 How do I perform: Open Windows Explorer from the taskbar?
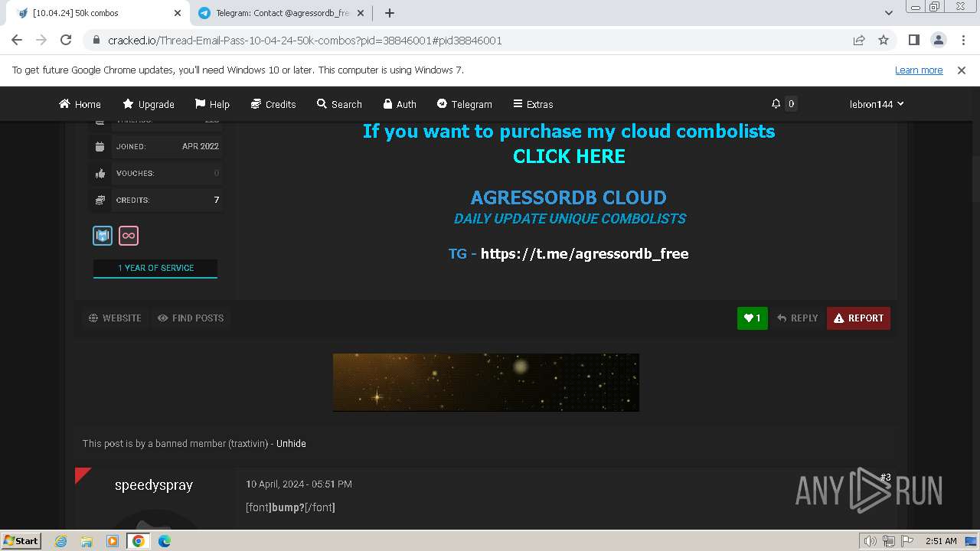coord(87,541)
